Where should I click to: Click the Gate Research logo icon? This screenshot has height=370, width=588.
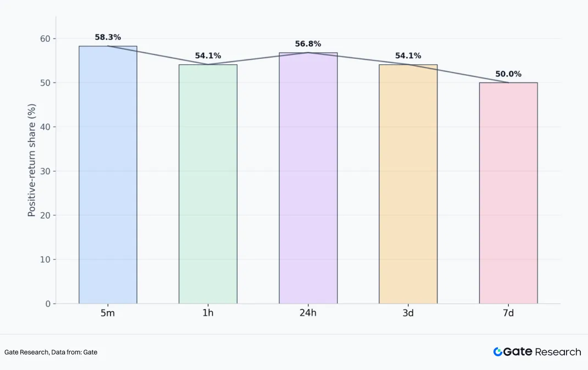point(498,352)
